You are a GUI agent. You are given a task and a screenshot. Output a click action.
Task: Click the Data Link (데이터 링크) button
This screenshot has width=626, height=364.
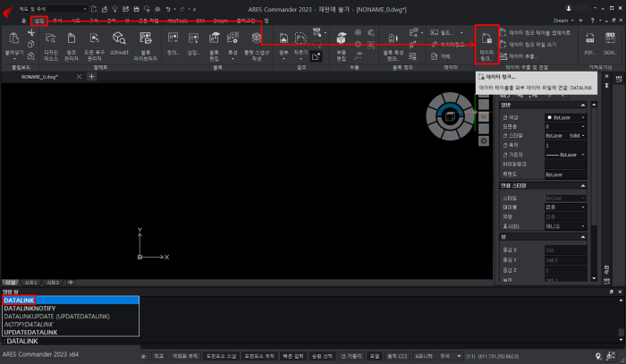[x=486, y=45]
